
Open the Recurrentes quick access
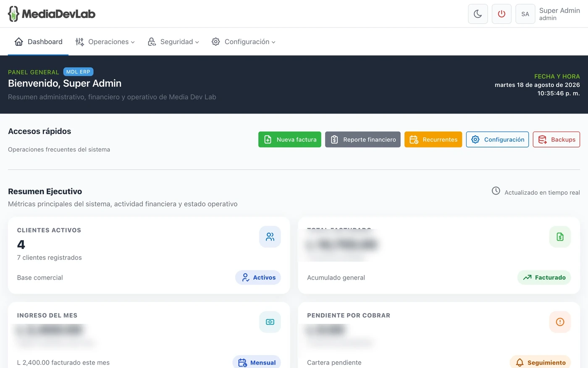[x=433, y=140]
